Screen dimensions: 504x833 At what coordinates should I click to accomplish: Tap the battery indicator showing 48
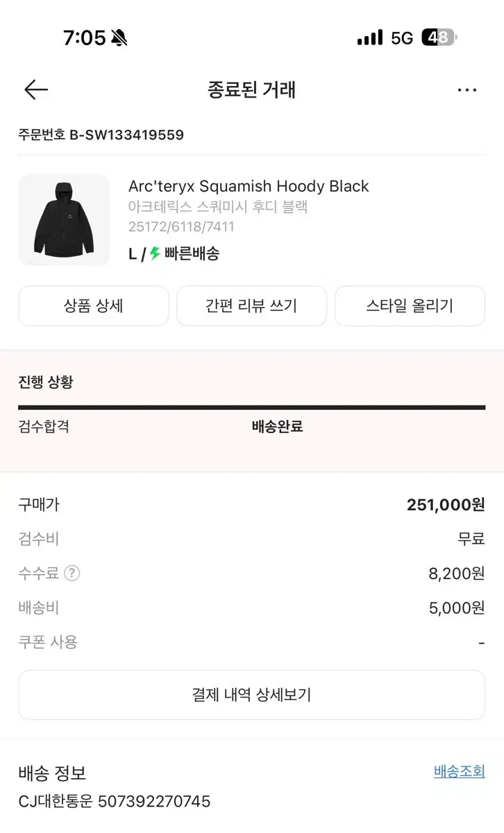tap(439, 37)
